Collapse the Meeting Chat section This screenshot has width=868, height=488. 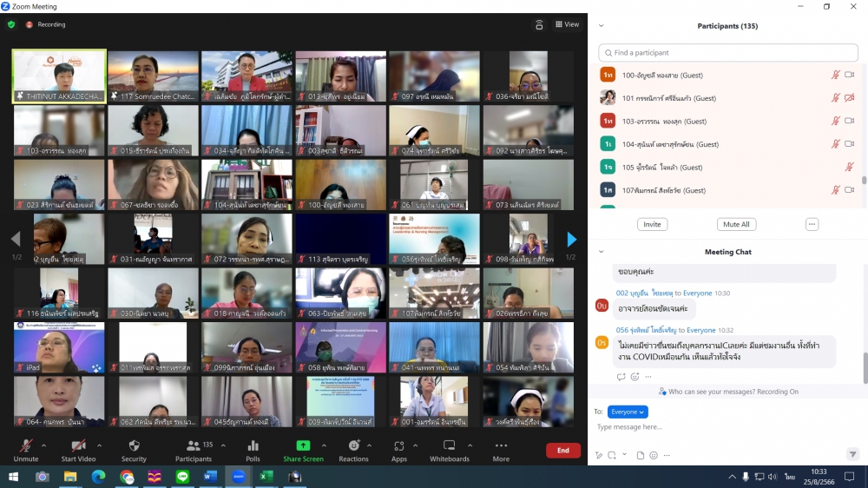[601, 252]
